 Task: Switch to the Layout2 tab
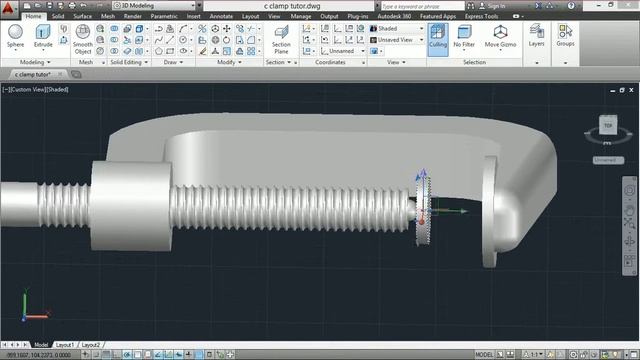click(91, 345)
